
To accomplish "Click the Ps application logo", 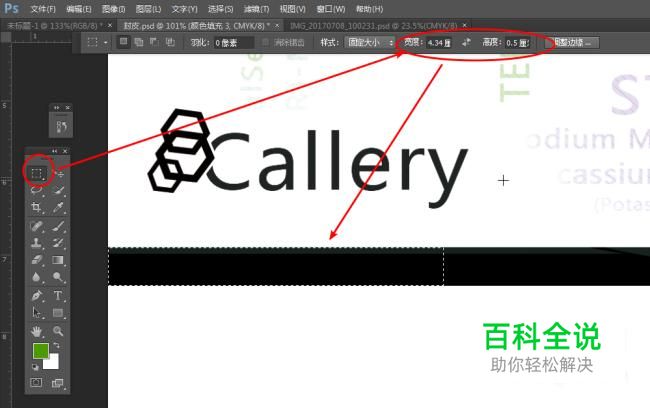I will pos(11,8).
